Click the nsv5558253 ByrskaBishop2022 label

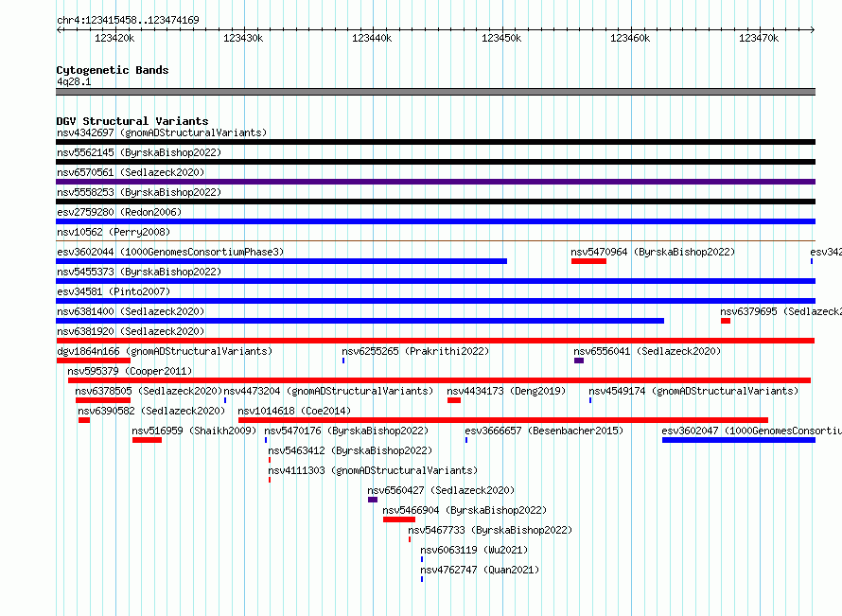139,192
